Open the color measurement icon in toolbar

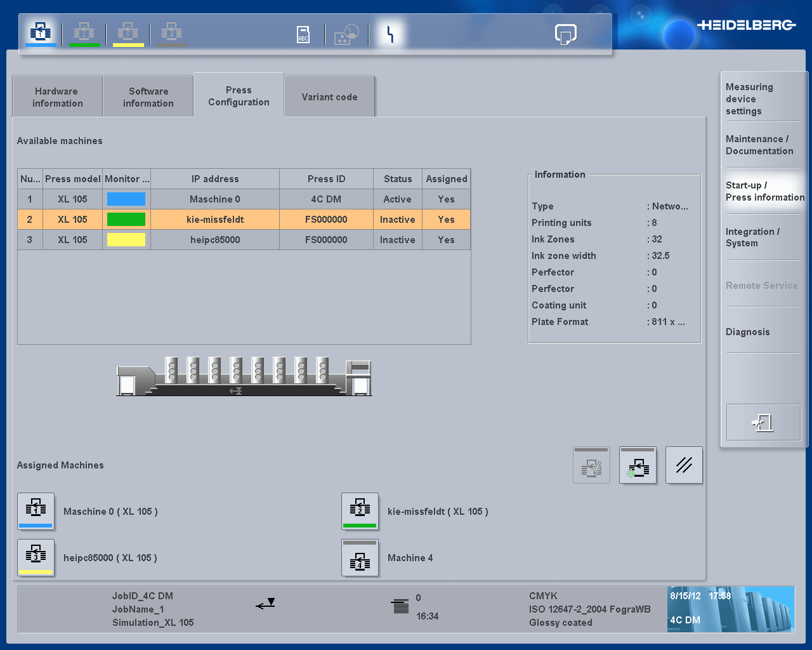346,34
